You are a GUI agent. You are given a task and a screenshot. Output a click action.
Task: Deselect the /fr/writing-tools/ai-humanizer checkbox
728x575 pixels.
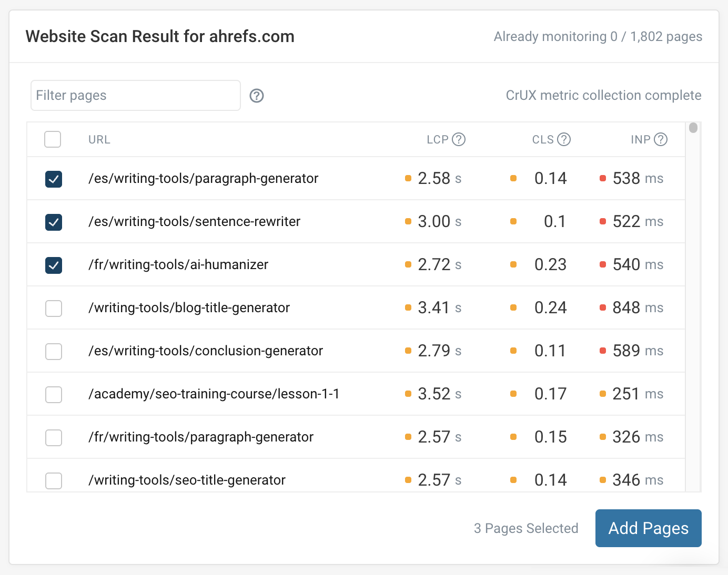[54, 265]
